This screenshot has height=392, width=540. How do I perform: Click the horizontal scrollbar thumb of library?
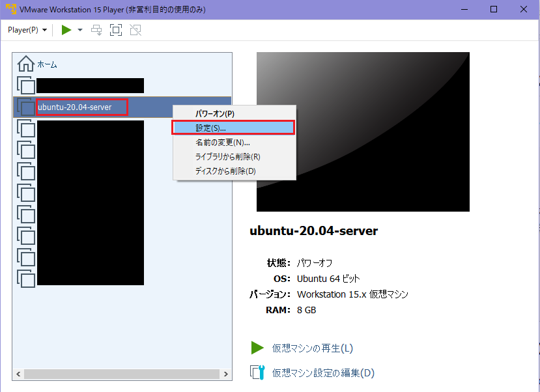point(122,374)
